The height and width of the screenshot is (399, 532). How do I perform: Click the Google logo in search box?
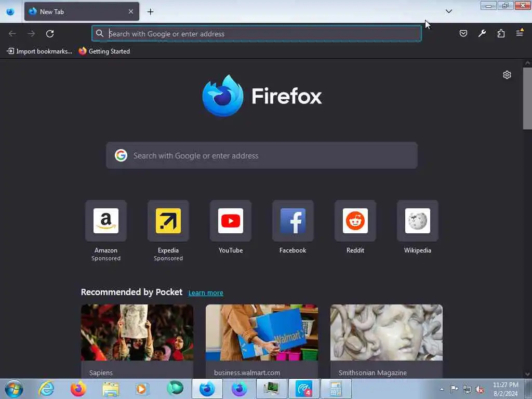coord(121,155)
